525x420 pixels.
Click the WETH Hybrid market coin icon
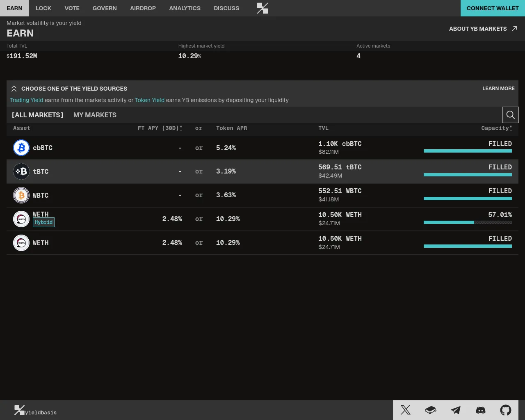(21, 219)
